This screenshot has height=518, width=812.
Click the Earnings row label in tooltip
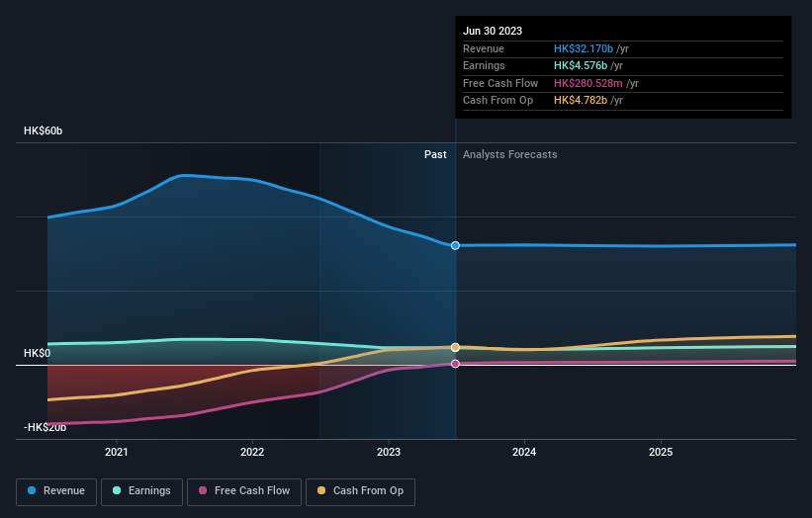tap(484, 65)
